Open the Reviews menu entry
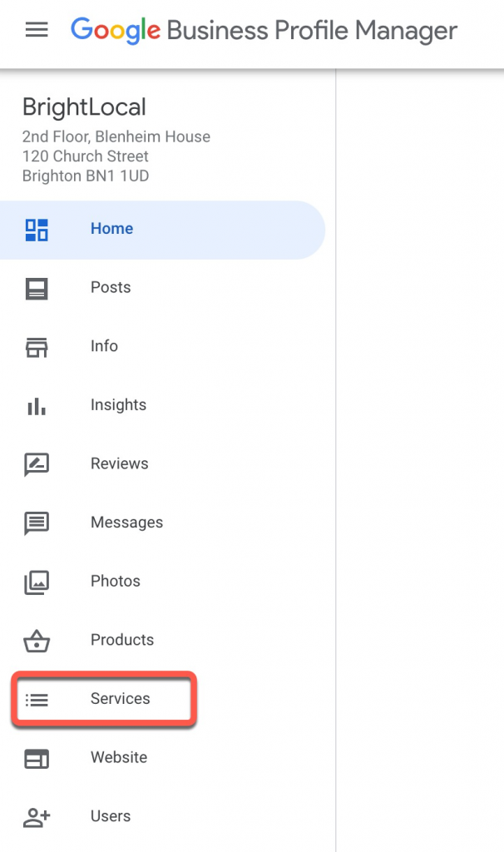Screen dimensions: 504x852 click(119, 463)
